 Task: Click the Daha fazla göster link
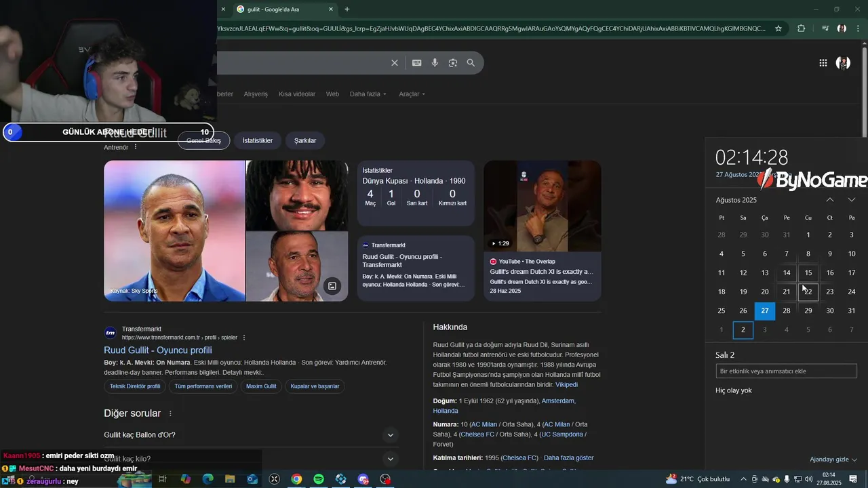click(x=568, y=458)
